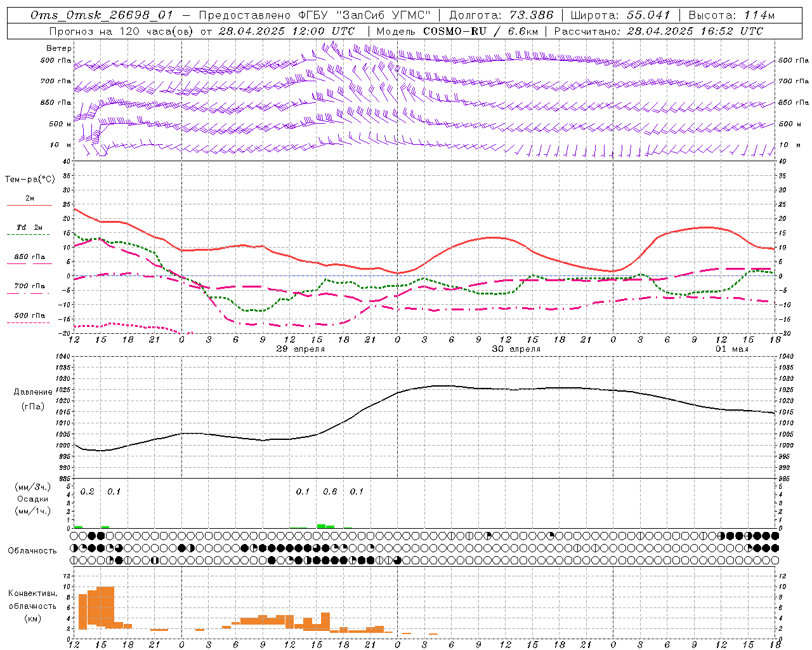
Task: Click the green dashed sample under Td 2м
Action: (x=28, y=234)
